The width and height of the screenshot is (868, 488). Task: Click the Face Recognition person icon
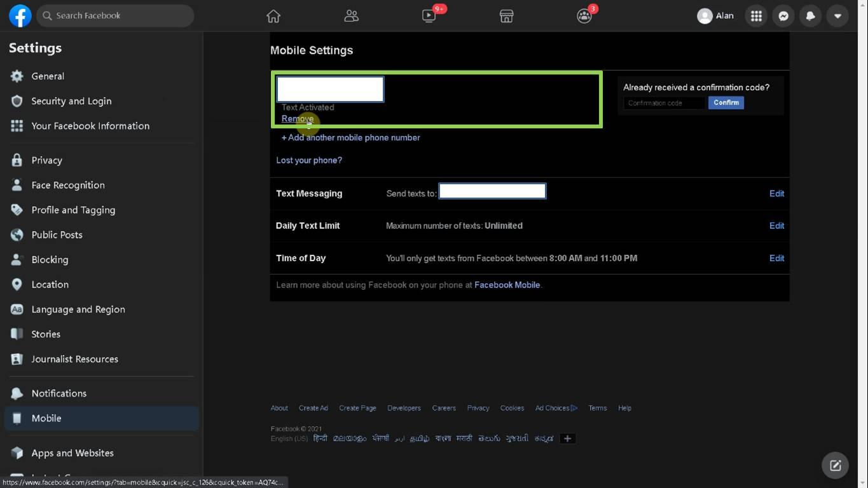[17, 185]
